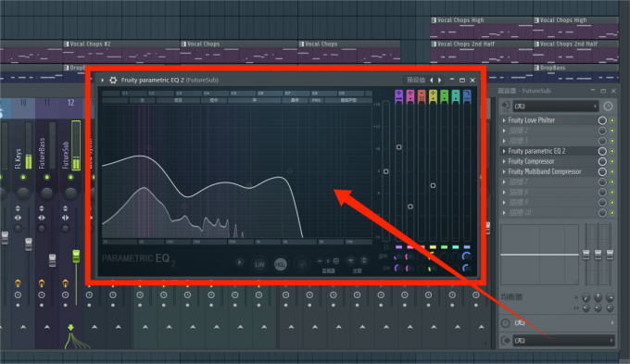Select the green band 5 type icon
Screen dimensions: 630x364
pos(444,96)
